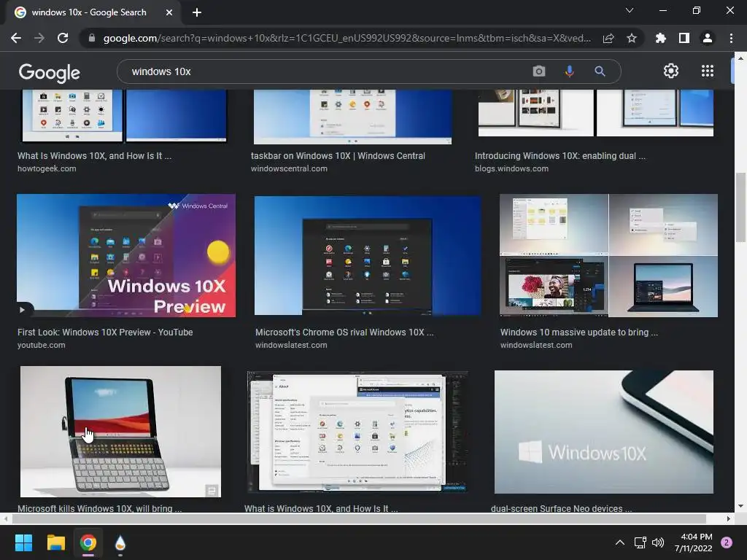Go back to the previous page

tap(16, 38)
